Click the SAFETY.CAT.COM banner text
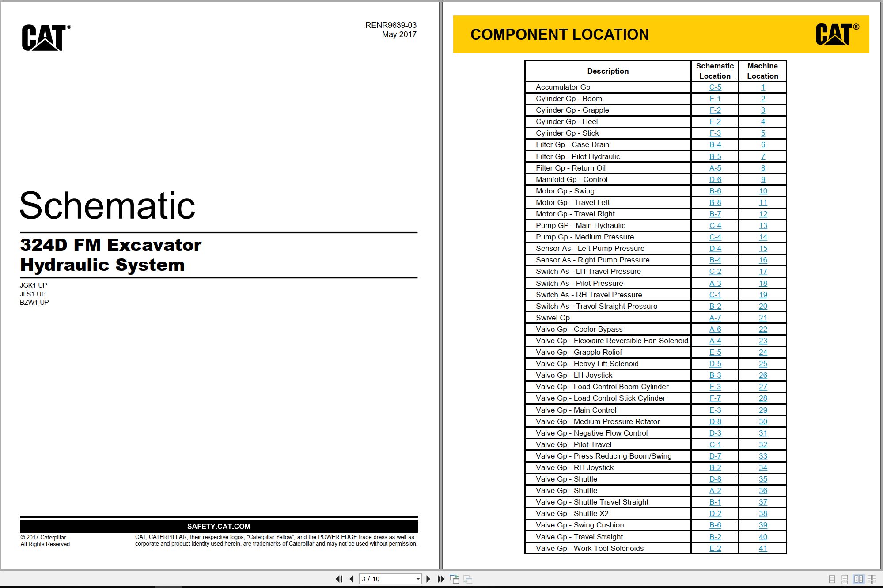 (219, 526)
